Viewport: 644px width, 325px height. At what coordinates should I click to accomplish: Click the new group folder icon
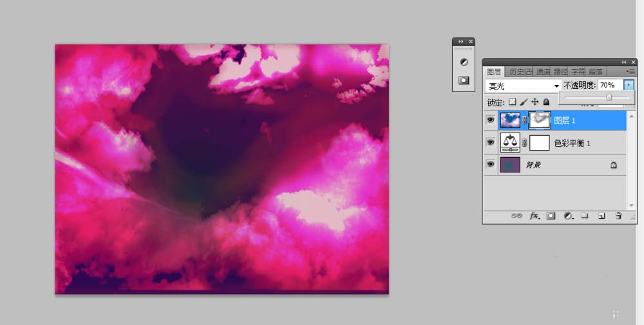[x=585, y=216]
